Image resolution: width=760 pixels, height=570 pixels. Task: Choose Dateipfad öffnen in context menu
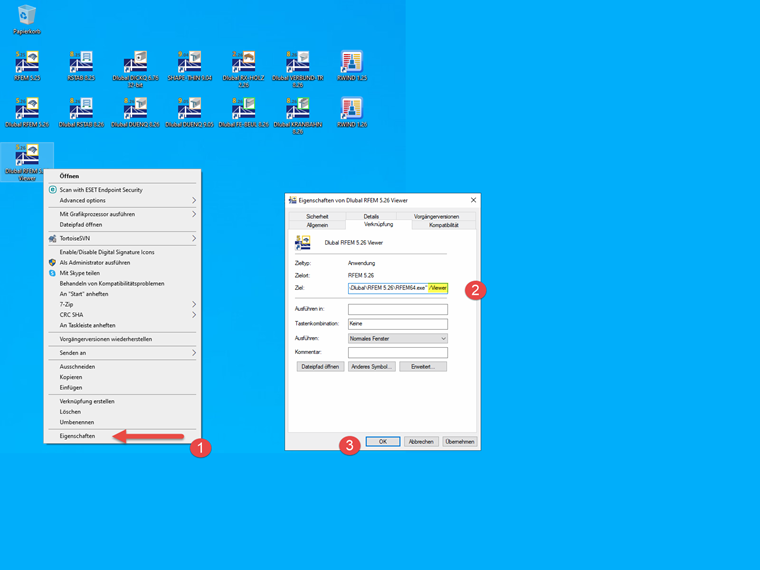pos(122,224)
